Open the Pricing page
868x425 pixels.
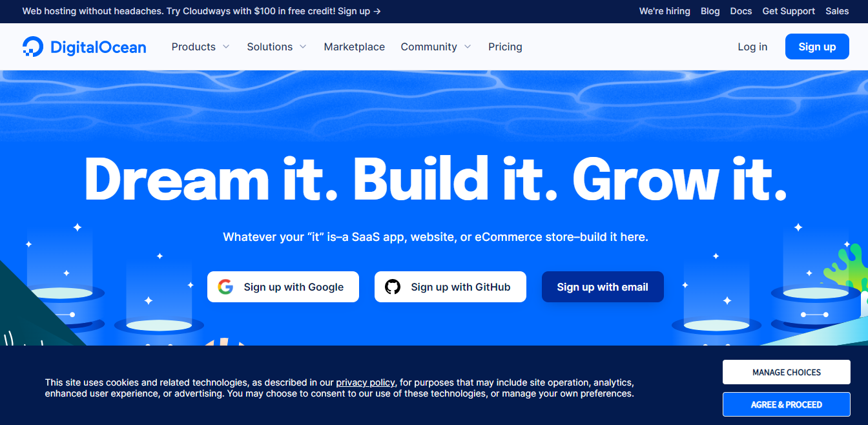pyautogui.click(x=505, y=47)
